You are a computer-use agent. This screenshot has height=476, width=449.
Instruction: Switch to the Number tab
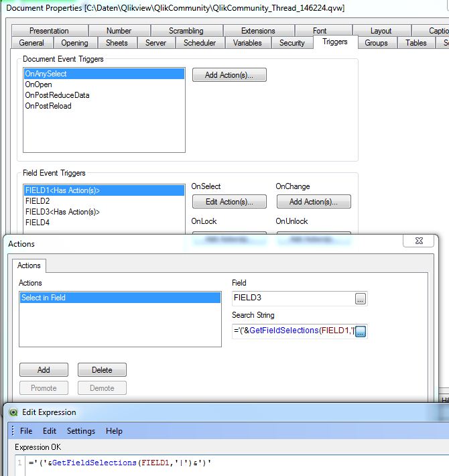coord(119,31)
